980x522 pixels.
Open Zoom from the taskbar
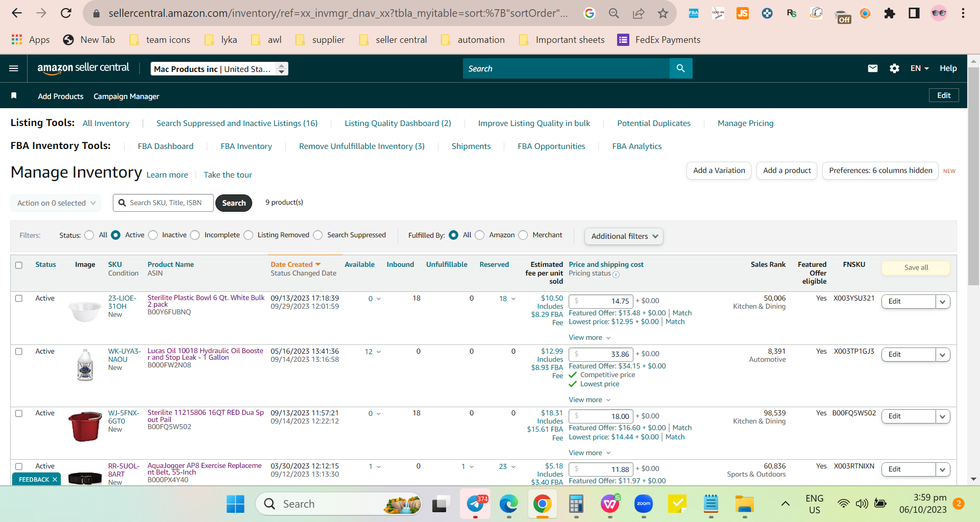coord(644,504)
